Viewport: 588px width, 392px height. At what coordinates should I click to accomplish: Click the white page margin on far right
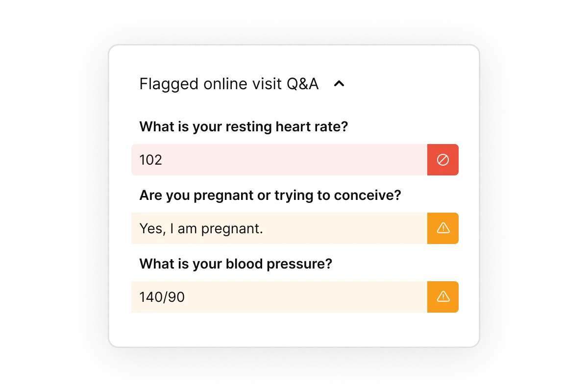pyautogui.click(x=559, y=196)
